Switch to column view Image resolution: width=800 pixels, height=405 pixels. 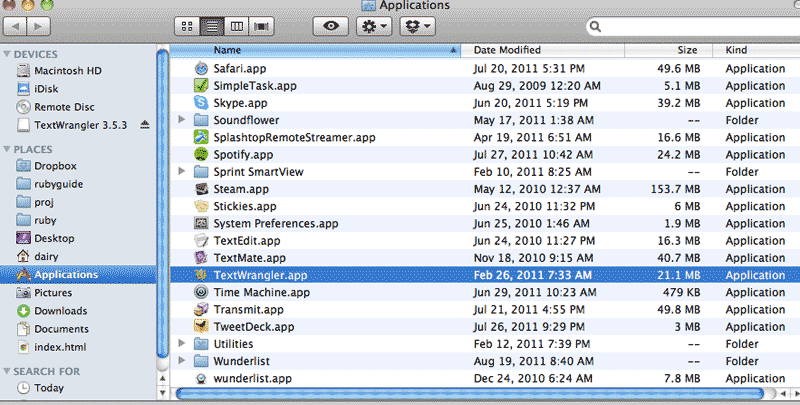237,26
